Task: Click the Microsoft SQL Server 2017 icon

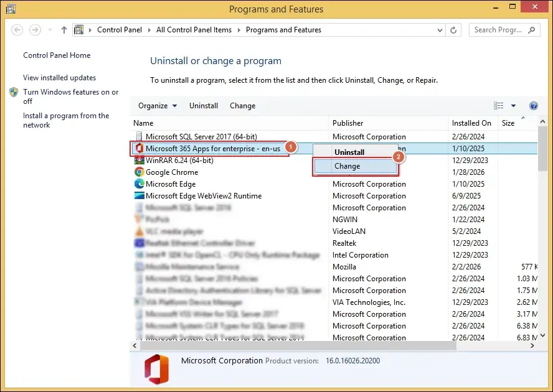Action: tap(139, 137)
